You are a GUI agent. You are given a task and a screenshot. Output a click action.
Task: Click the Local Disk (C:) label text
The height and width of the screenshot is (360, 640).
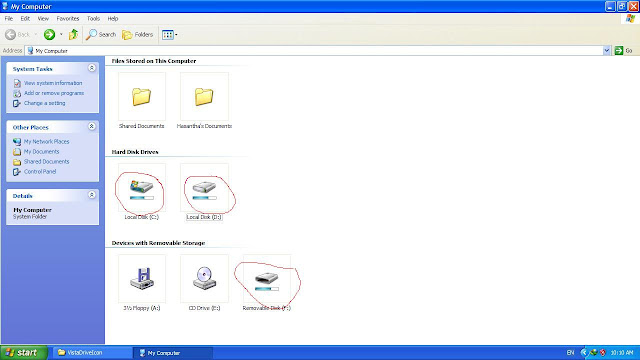[x=142, y=217]
